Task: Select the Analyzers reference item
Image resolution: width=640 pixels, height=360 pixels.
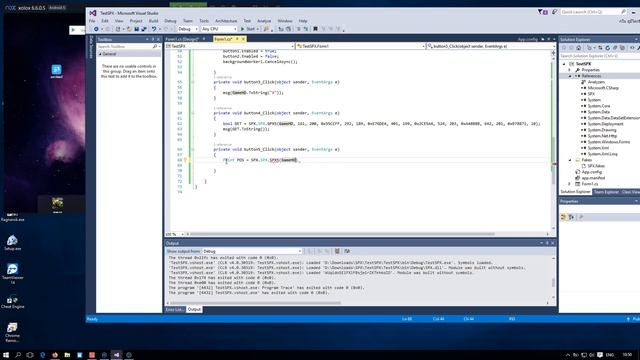Action: 596,82
